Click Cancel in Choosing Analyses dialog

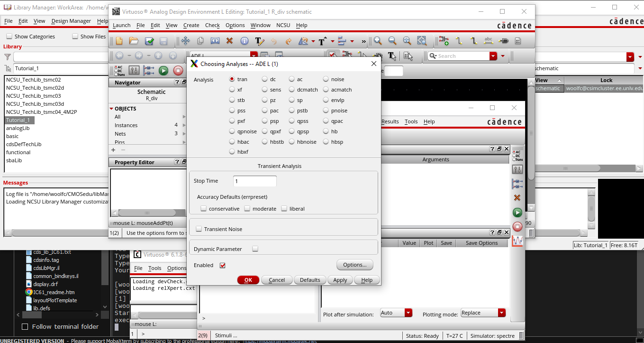[277, 280]
